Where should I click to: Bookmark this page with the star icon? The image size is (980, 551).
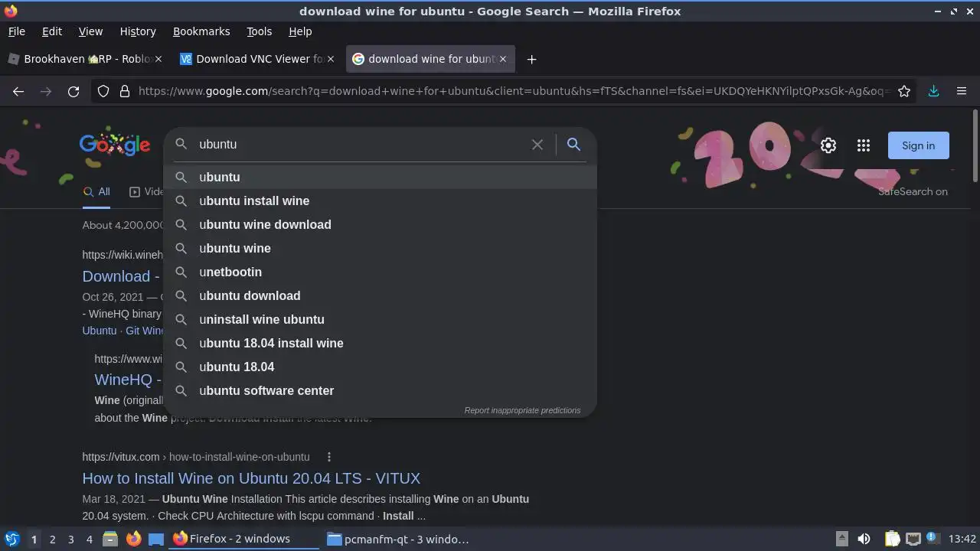[x=904, y=91]
